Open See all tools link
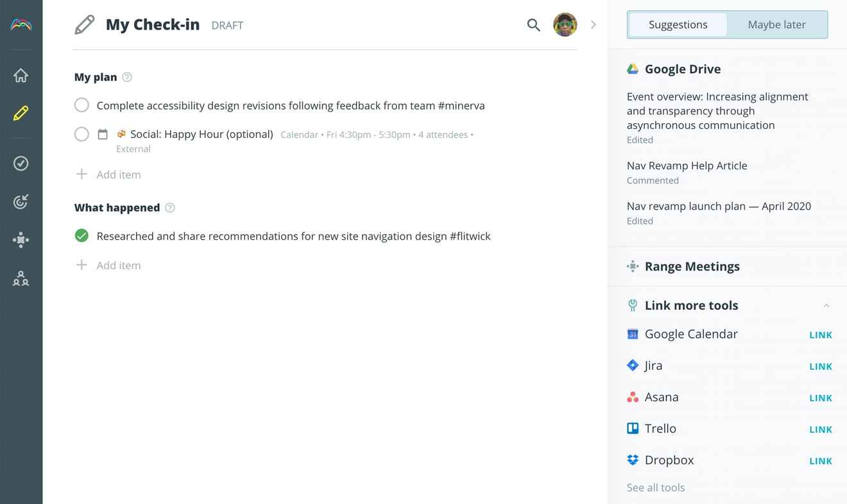 656,487
